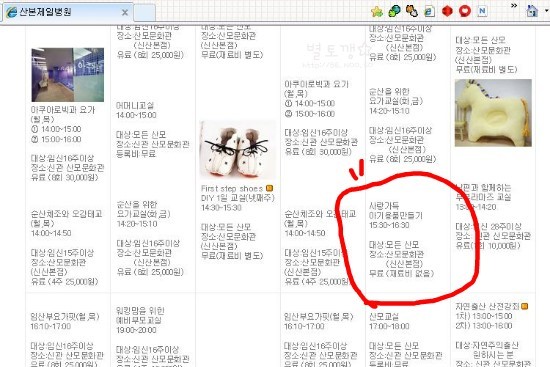The image size is (550, 367).
Task: Add page to favorites with star icon
Action: coord(377,12)
